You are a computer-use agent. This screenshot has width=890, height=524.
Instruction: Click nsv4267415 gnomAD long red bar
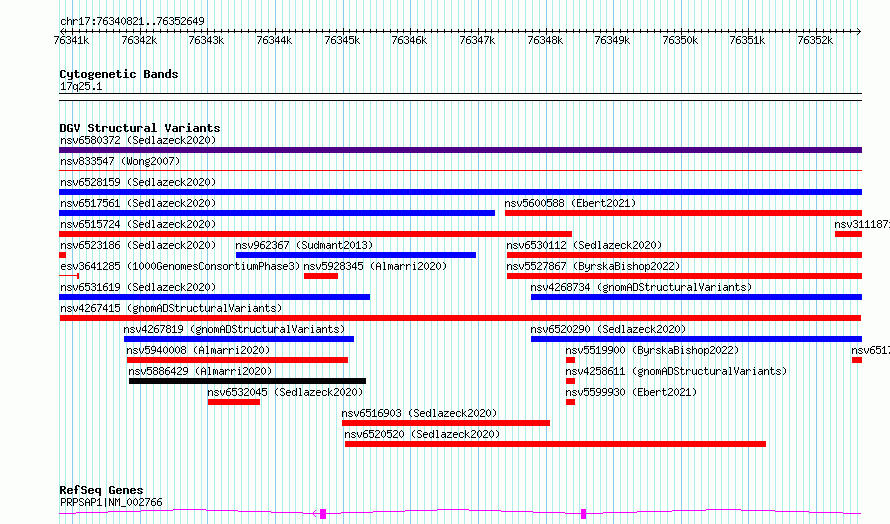coord(460,318)
